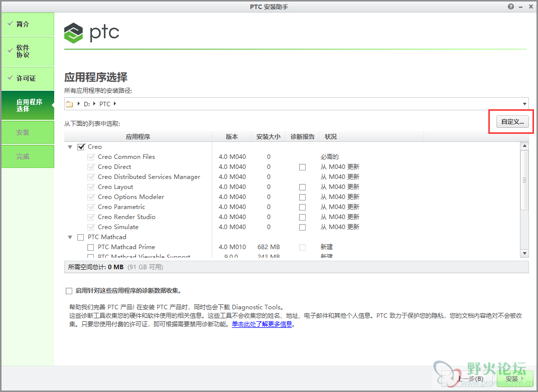Select the Creo Parametric row
This screenshot has width=538, height=392.
[292, 207]
